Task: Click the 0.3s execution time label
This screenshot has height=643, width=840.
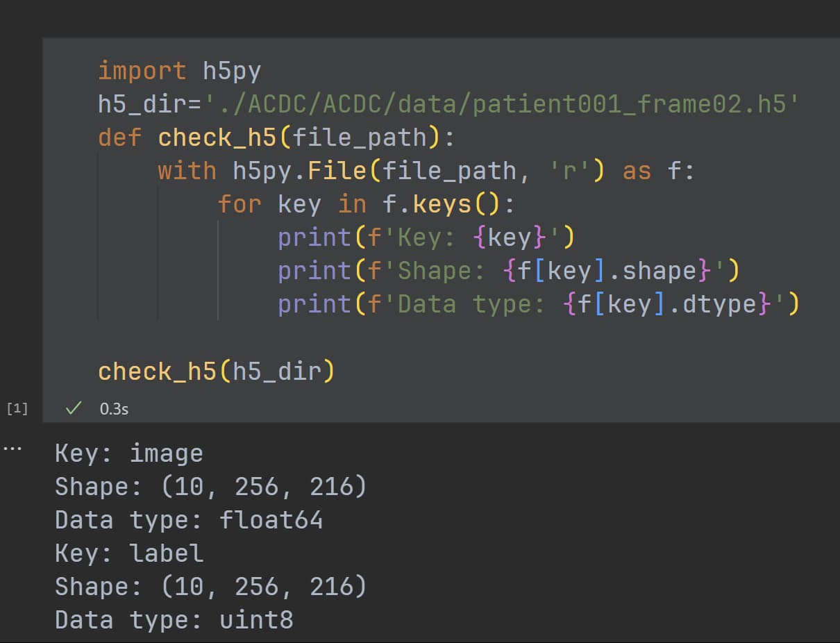Action: tap(114, 409)
